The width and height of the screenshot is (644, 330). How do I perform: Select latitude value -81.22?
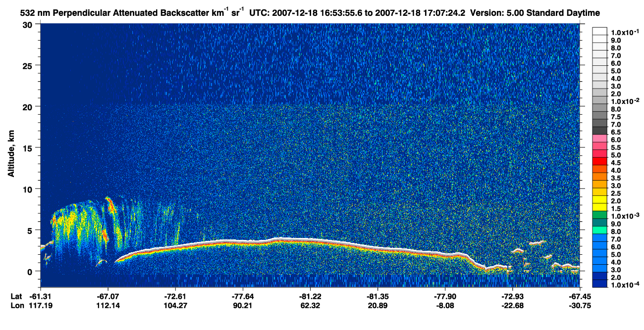click(x=310, y=296)
